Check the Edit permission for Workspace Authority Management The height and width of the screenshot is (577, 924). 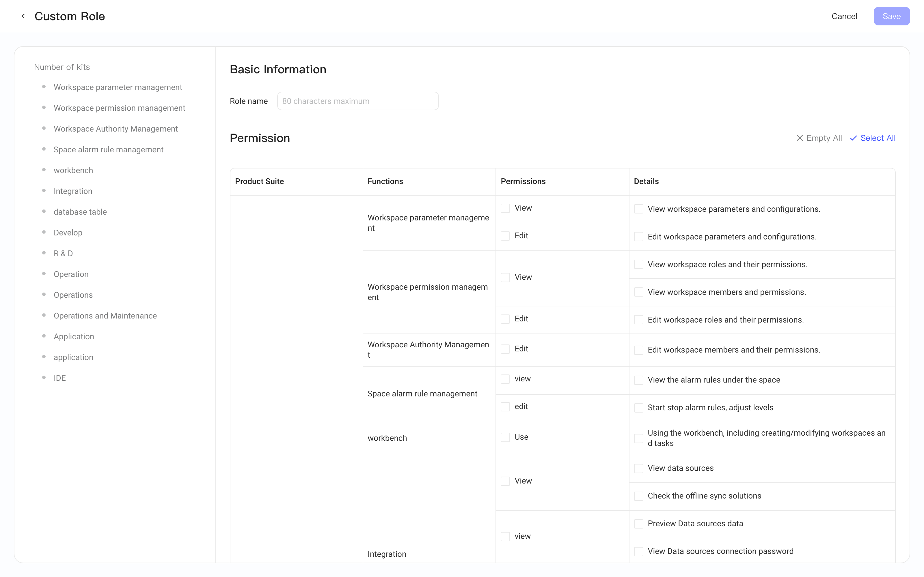click(x=505, y=349)
